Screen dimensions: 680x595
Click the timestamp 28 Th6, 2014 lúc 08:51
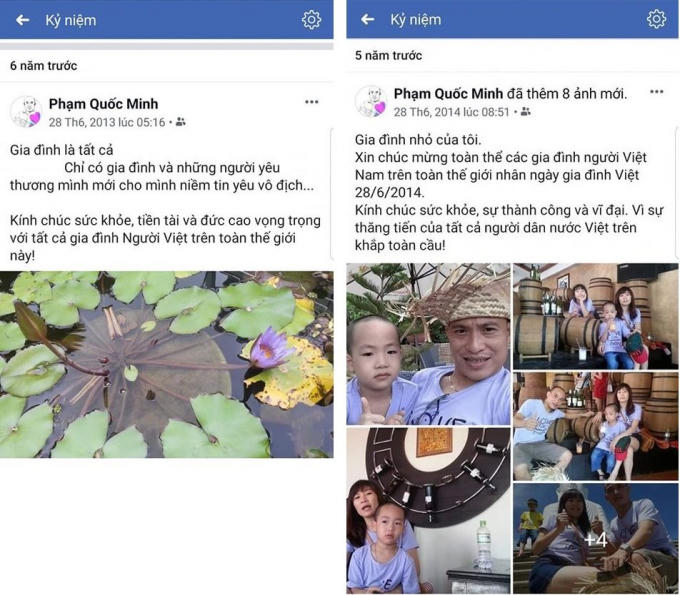[x=451, y=112]
